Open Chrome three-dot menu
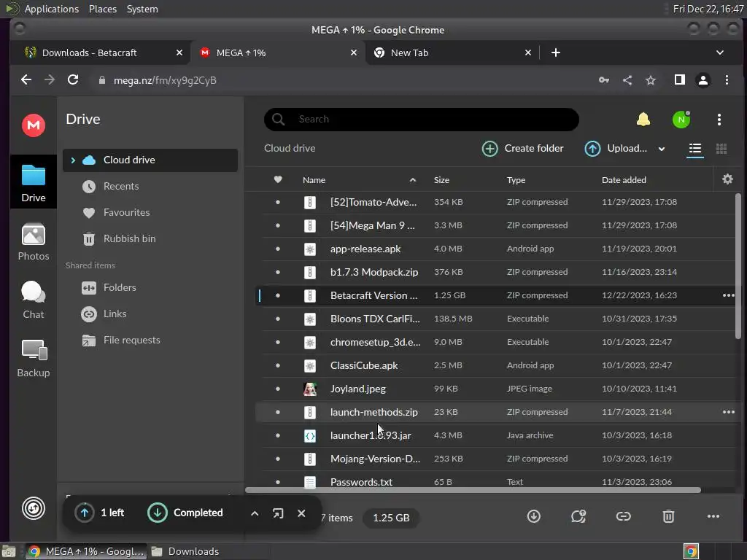Viewport: 747px width, 560px height. coord(727,80)
